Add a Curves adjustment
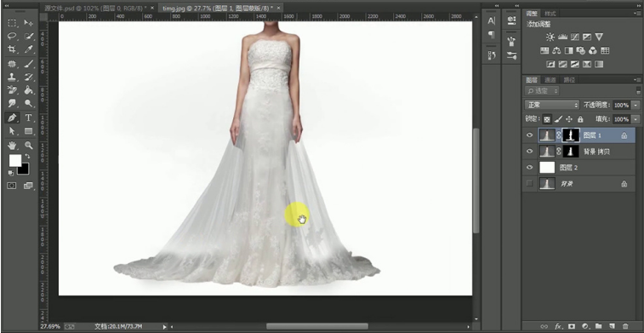The width and height of the screenshot is (644, 333). point(574,37)
